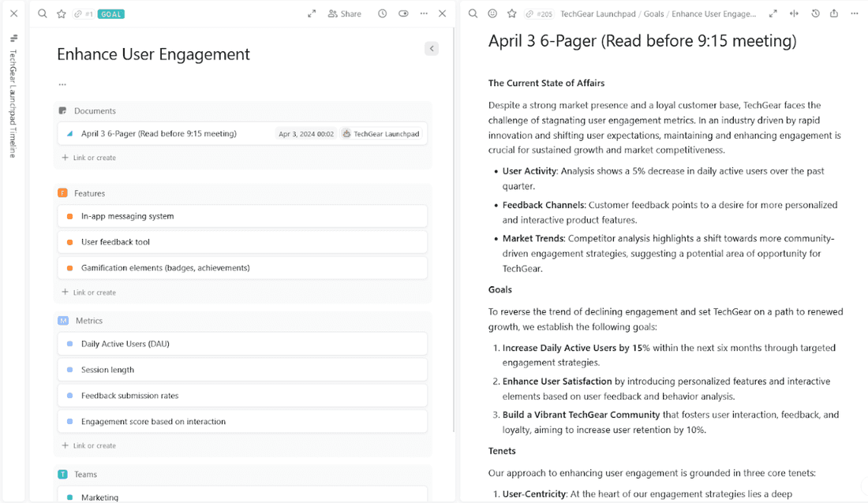Click the GOAL type badge
868x503 pixels.
tap(111, 14)
